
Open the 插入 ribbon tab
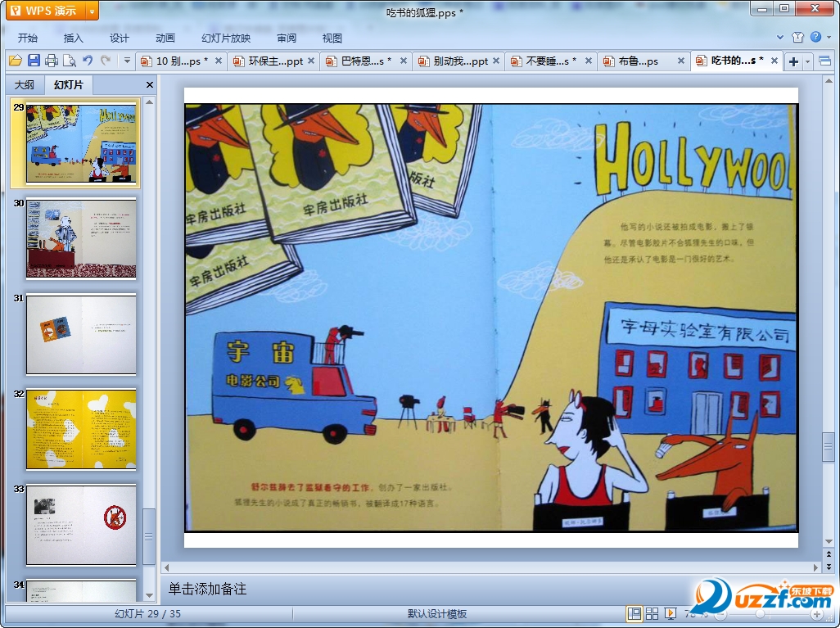point(73,38)
